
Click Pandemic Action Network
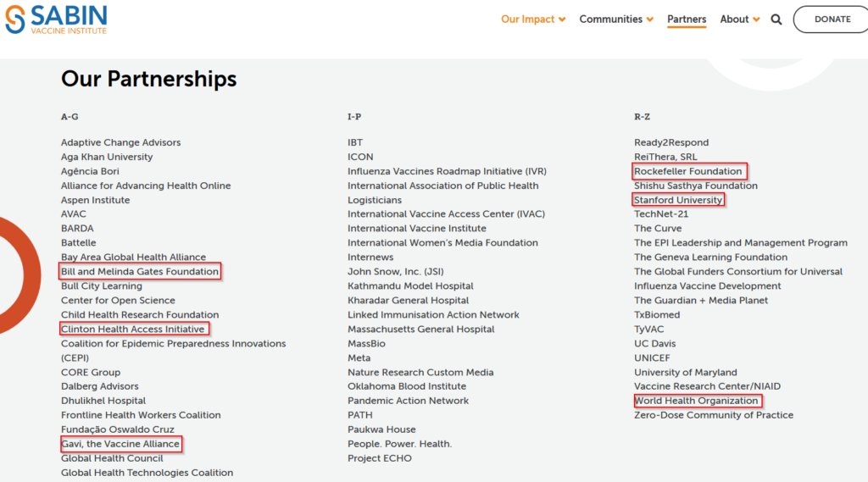[x=408, y=400]
